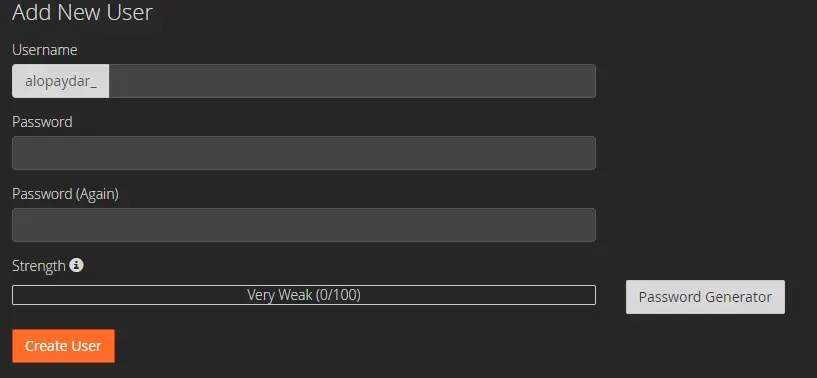The height and width of the screenshot is (378, 817).
Task: Open the Password Generator
Action: click(705, 297)
